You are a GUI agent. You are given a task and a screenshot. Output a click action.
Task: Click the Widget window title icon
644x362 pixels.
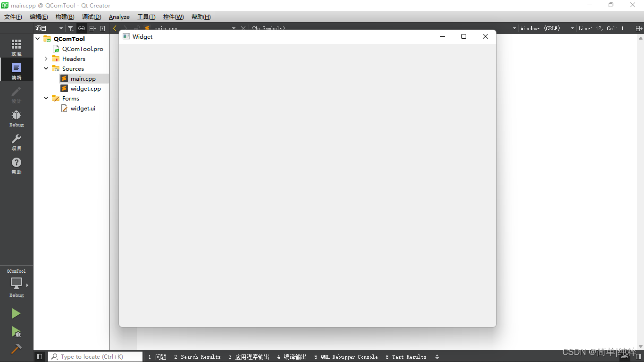click(x=126, y=36)
